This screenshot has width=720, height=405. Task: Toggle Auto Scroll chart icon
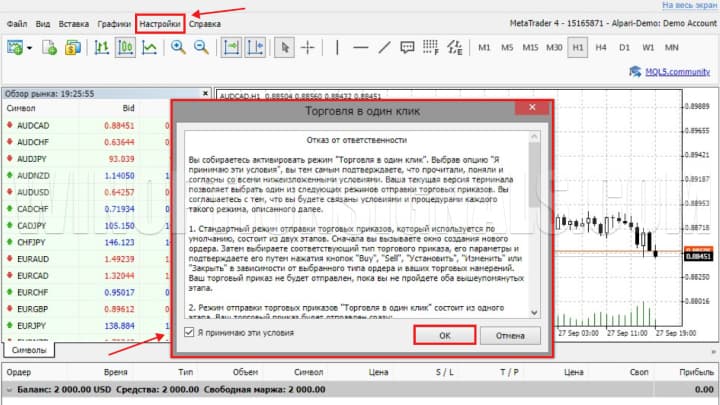click(231, 47)
